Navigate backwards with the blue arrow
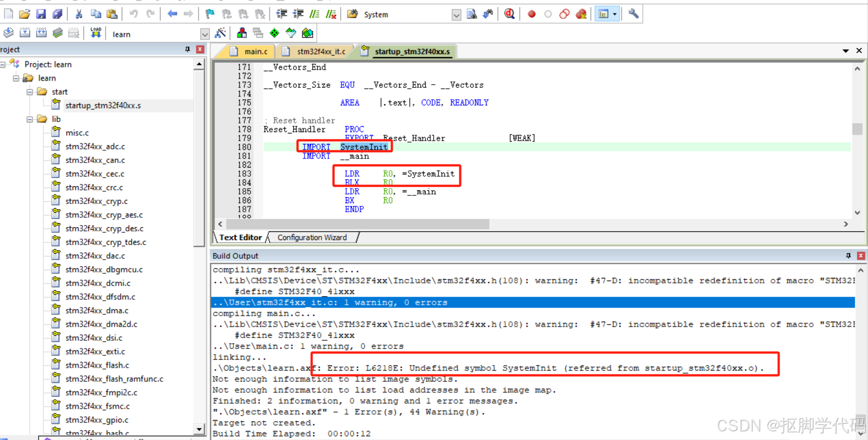Viewport: 868px width, 440px height. pos(172,14)
